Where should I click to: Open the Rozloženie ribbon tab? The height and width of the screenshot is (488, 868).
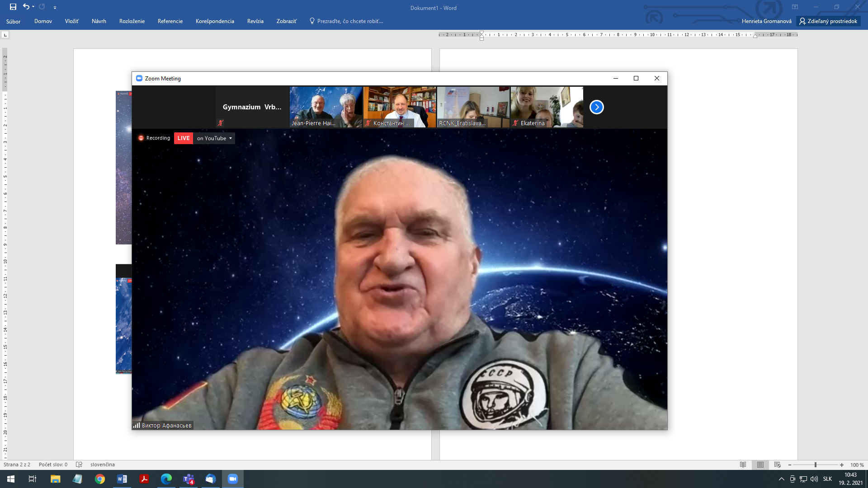point(132,21)
